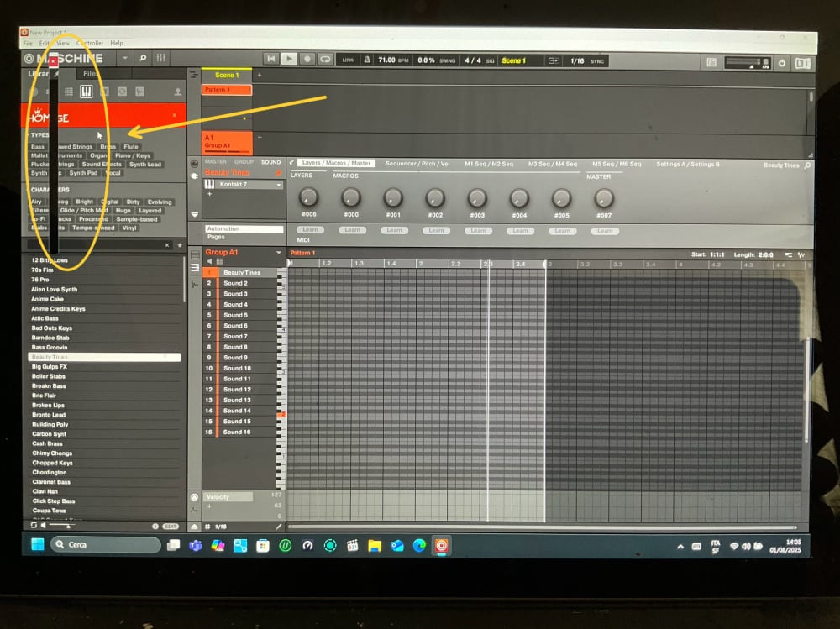
Task: Open the M1 Seq / M2 Seq page
Action: (x=489, y=164)
